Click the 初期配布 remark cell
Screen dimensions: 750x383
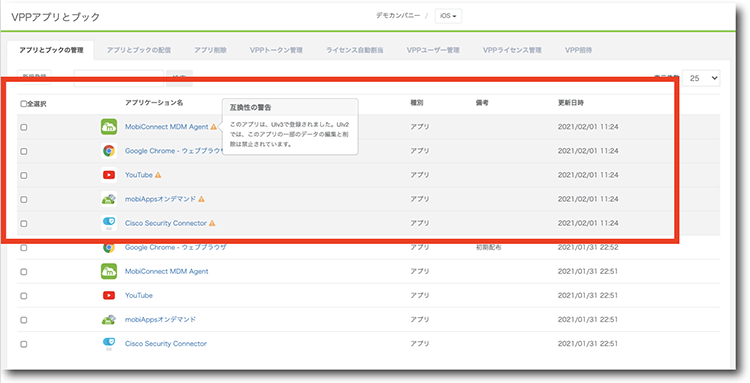coord(488,248)
